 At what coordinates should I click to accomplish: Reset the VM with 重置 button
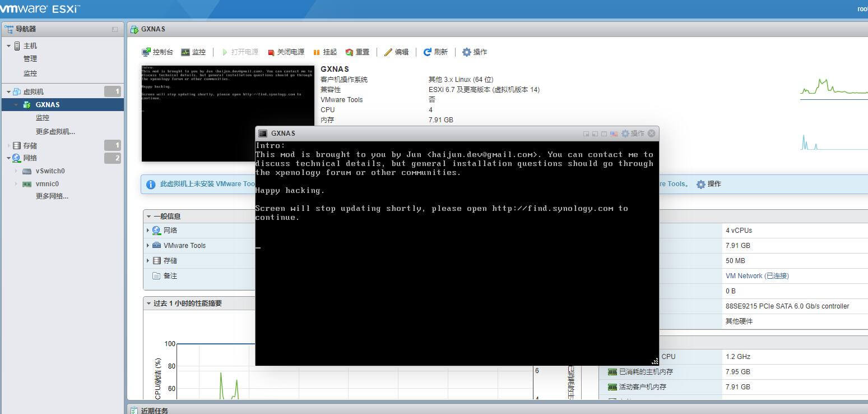point(358,52)
